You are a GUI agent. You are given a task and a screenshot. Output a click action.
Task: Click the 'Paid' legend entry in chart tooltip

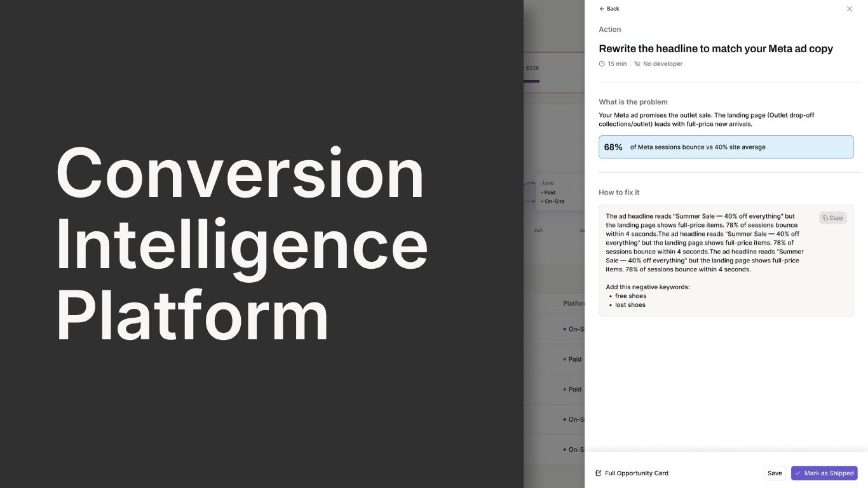tap(549, 193)
